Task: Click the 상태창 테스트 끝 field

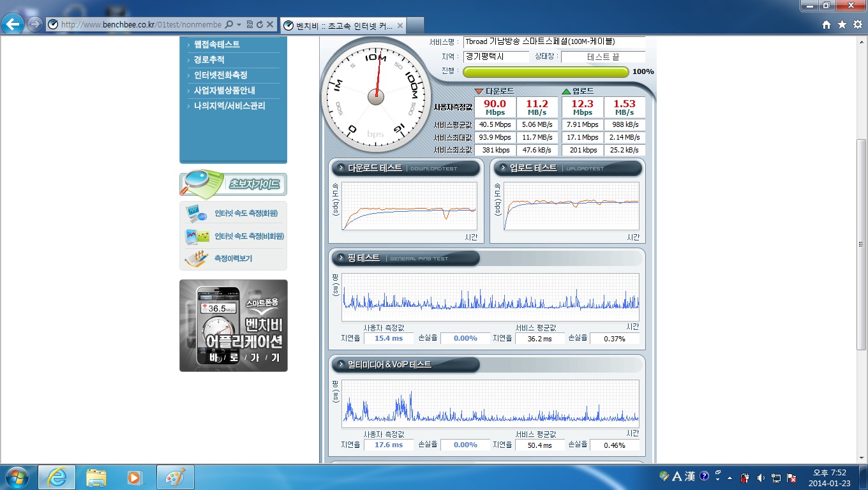Action: coord(603,57)
